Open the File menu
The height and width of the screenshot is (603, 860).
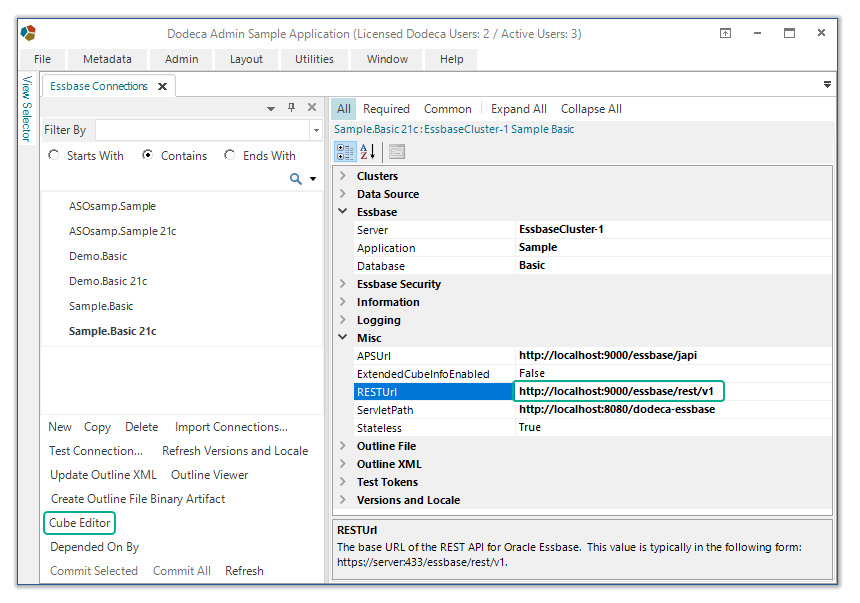[x=42, y=59]
